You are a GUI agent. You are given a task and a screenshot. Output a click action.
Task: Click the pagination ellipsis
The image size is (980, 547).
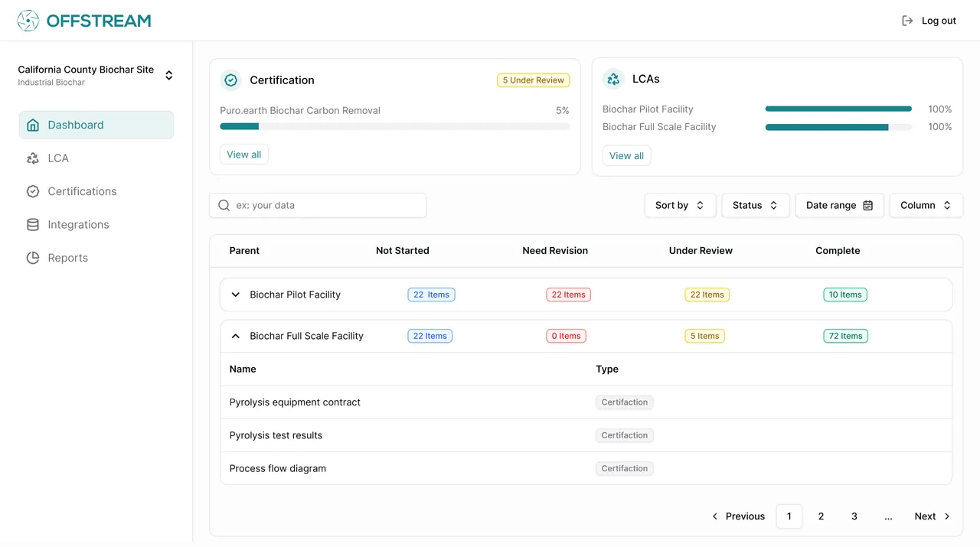888,516
